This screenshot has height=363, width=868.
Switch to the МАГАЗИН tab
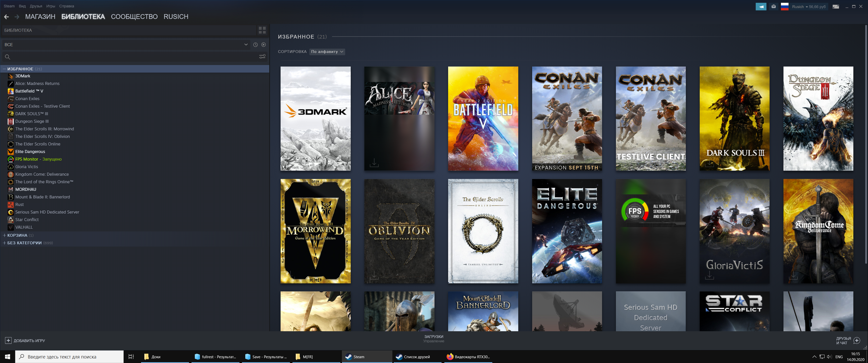coord(40,17)
